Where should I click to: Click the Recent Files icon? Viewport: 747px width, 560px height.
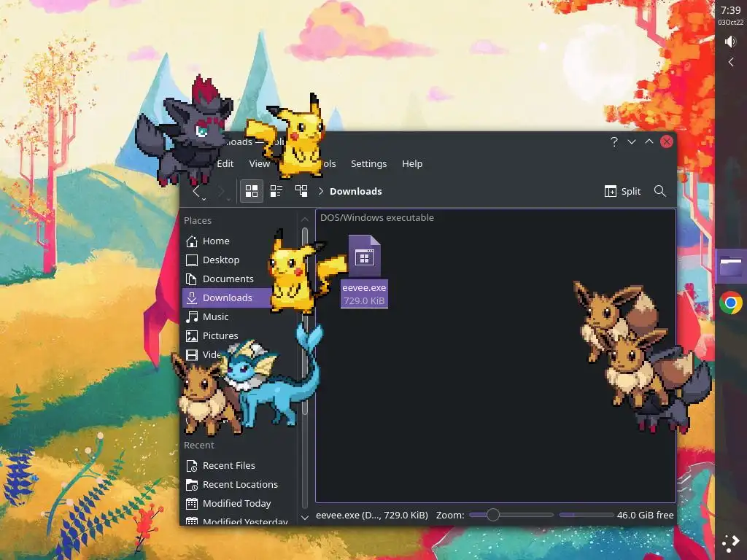coord(192,466)
